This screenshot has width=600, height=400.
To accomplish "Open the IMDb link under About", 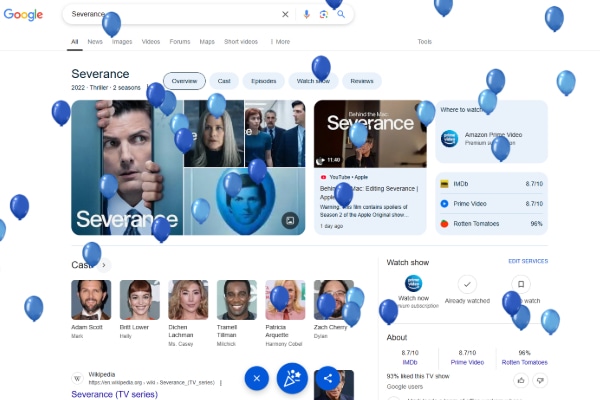I will point(410,362).
